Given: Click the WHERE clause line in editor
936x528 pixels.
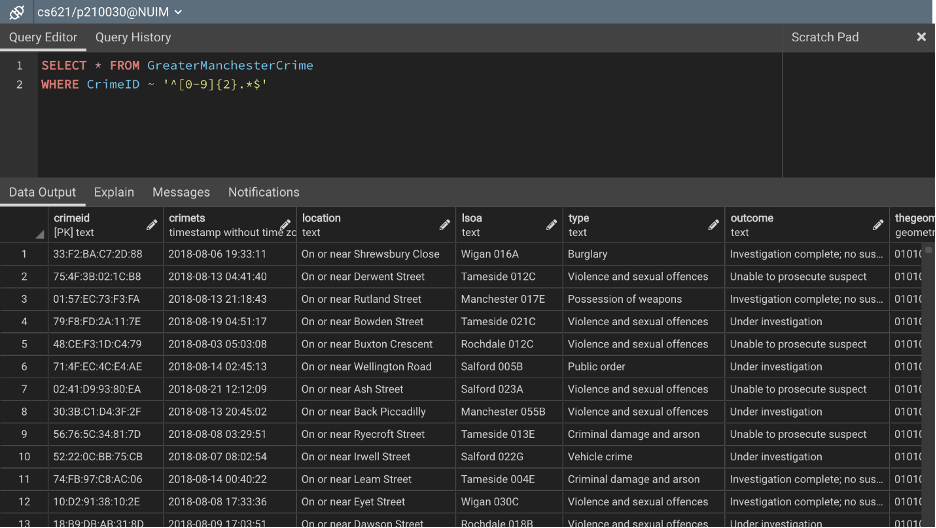Looking at the screenshot, I should click(x=154, y=85).
